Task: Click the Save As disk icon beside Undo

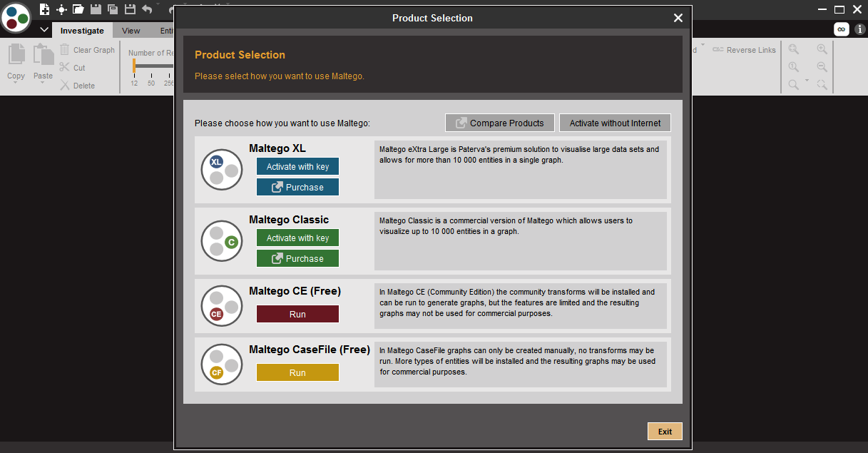Action: [130, 9]
